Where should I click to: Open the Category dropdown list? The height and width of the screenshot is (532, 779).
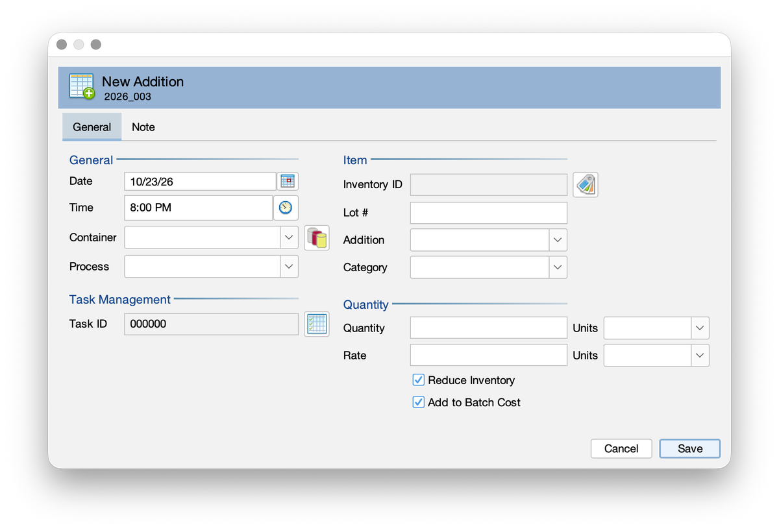[x=558, y=267]
